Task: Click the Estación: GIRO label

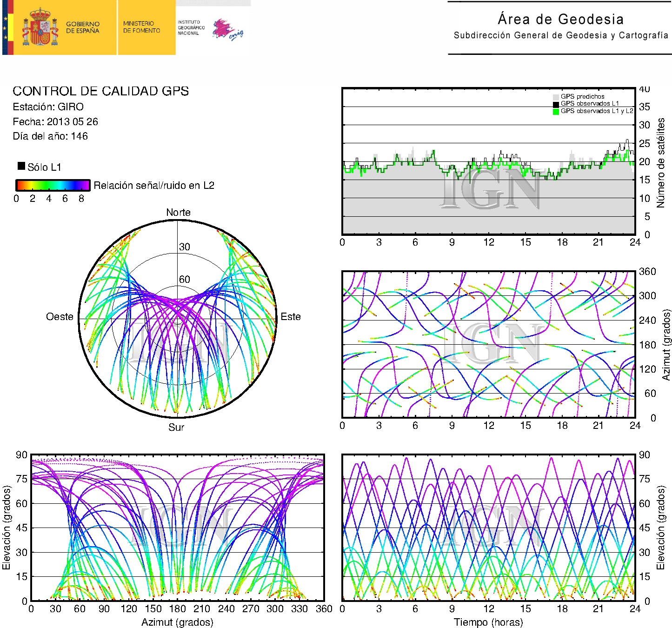Action: 48,107
